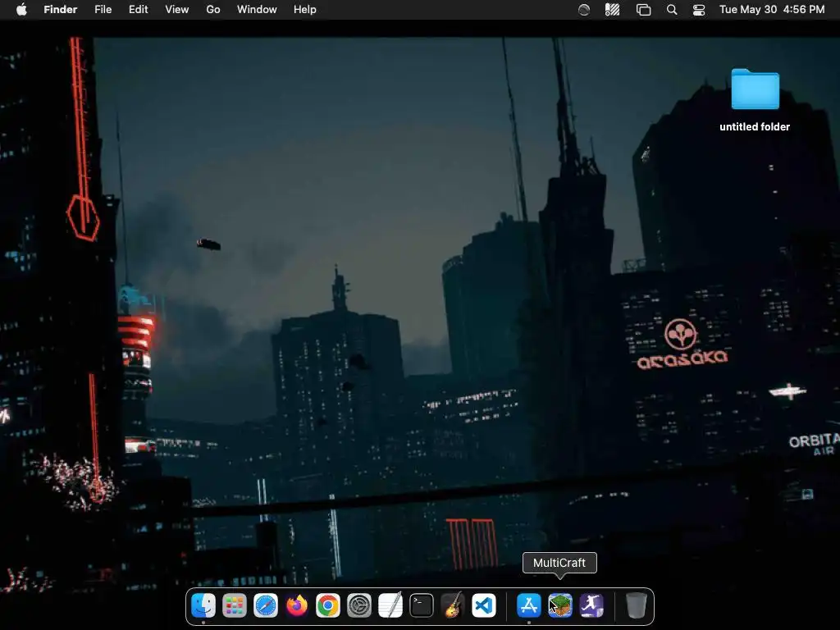Open the App Store from the Dock
This screenshot has width=840, height=630.
(x=529, y=606)
